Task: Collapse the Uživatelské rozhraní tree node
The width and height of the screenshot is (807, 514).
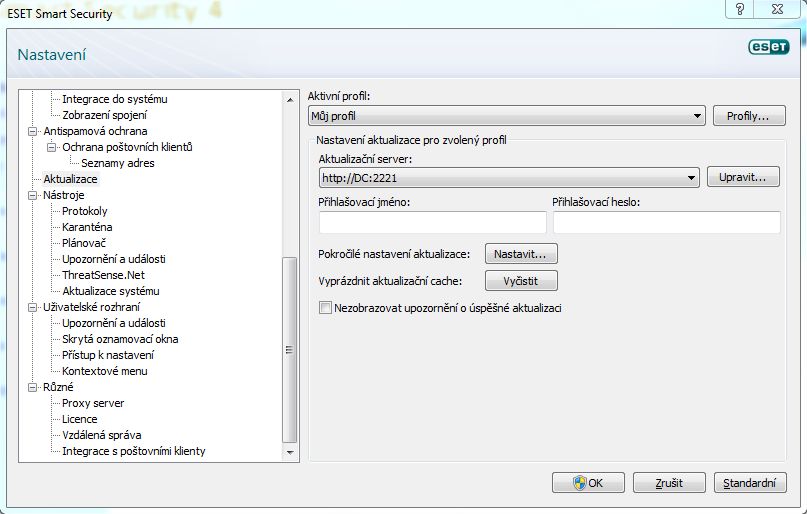Action: click(32, 307)
